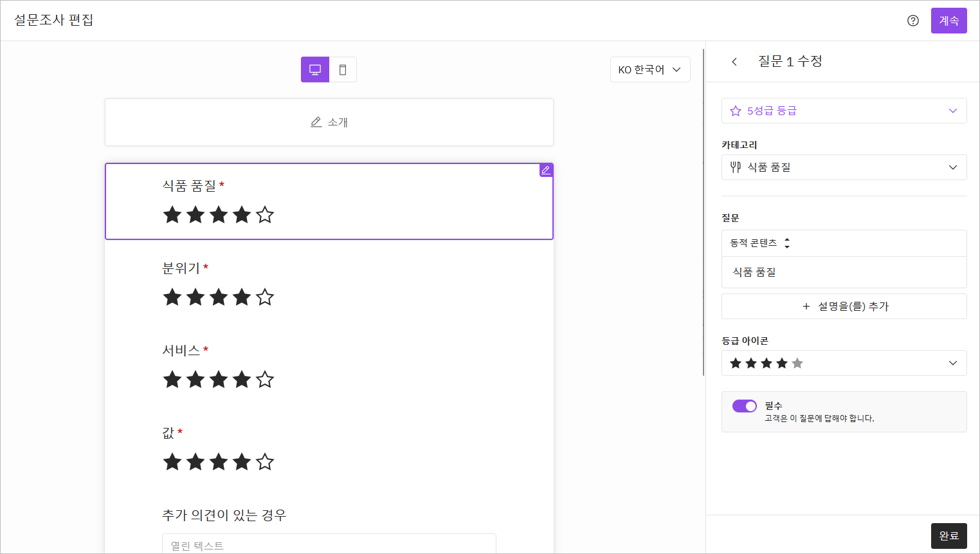Select fifth star under 서비스
The width and height of the screenshot is (980, 554).
click(265, 379)
